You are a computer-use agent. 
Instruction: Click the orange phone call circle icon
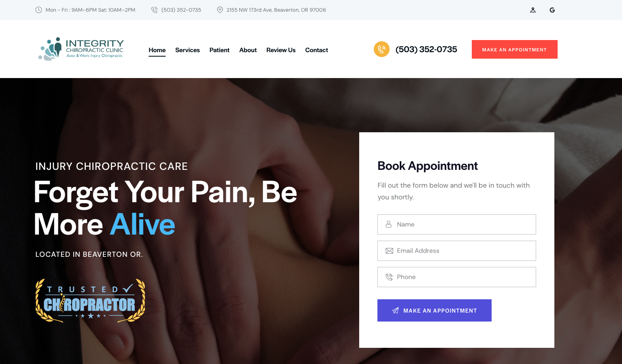(x=381, y=49)
